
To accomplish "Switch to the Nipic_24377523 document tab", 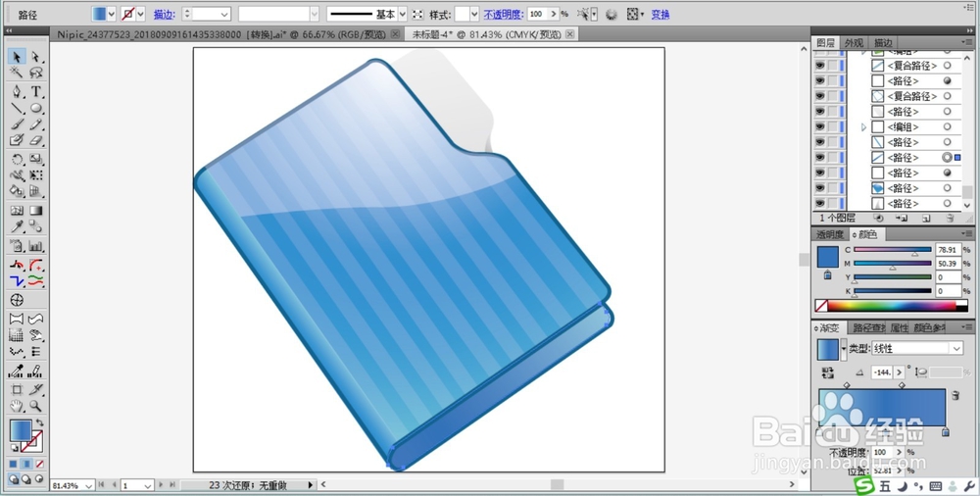I will click(227, 34).
